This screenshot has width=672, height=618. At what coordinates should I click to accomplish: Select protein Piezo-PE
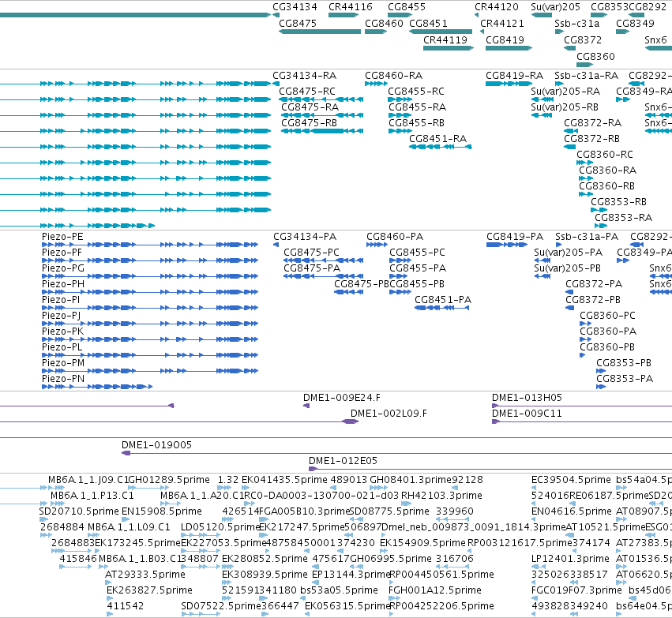(x=62, y=237)
